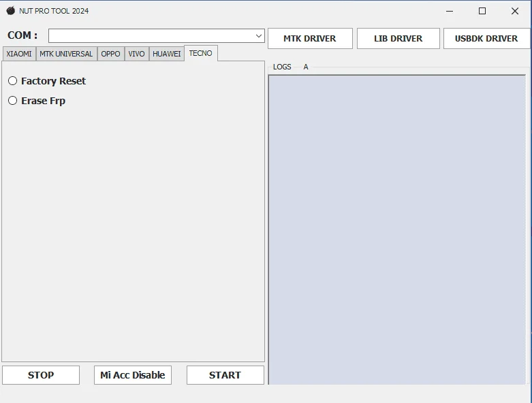Click the LOGS label text
The width and height of the screenshot is (532, 403).
click(282, 67)
